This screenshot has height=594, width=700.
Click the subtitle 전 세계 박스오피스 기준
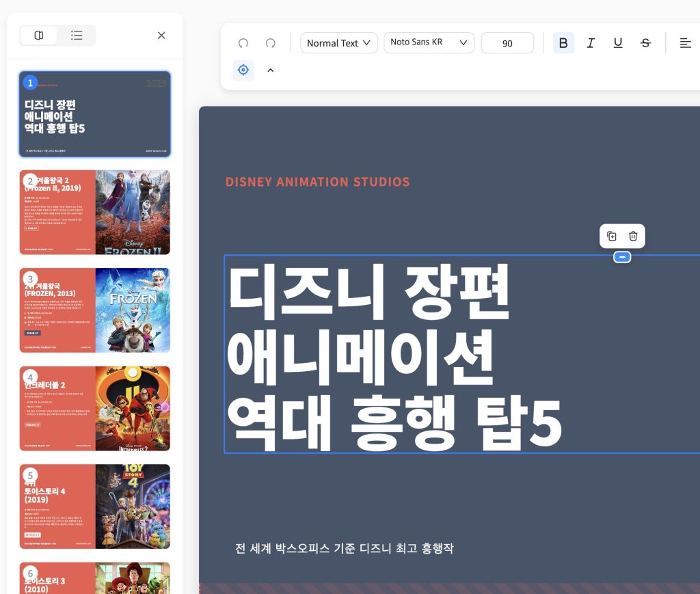tap(345, 548)
